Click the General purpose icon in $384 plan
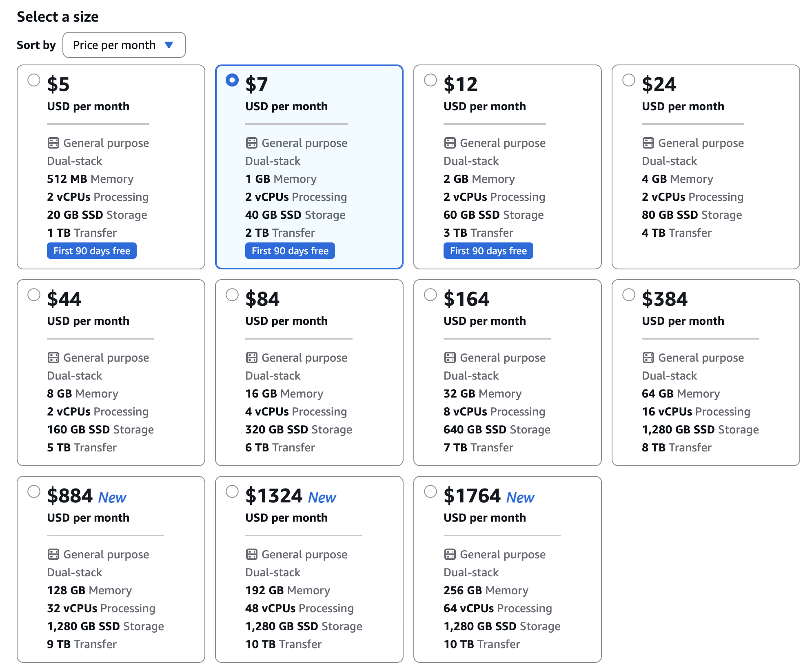812x671 pixels. pyautogui.click(x=648, y=358)
